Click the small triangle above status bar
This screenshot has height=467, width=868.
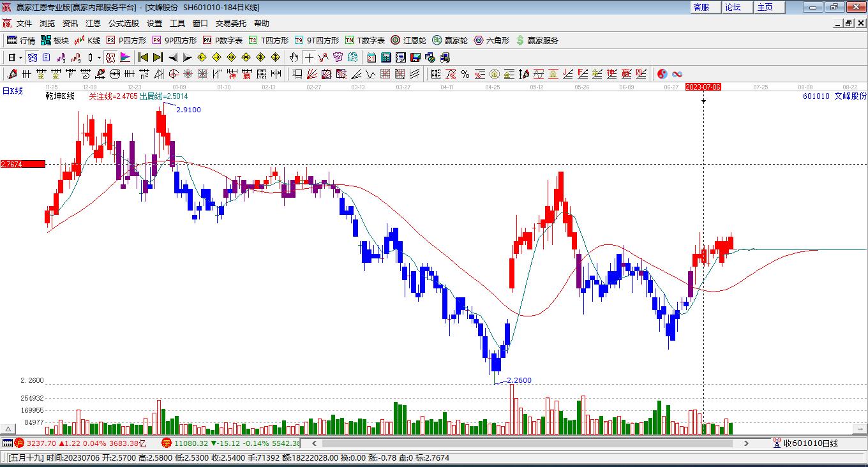coord(9,429)
